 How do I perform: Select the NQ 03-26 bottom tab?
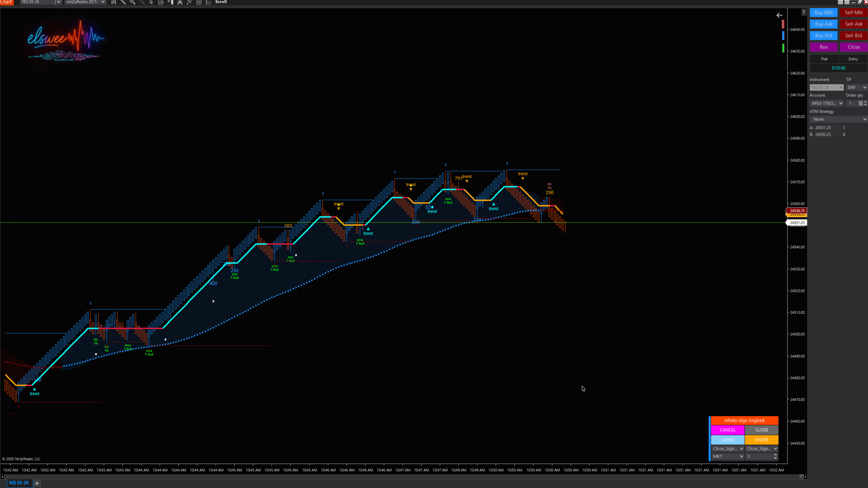point(19,483)
